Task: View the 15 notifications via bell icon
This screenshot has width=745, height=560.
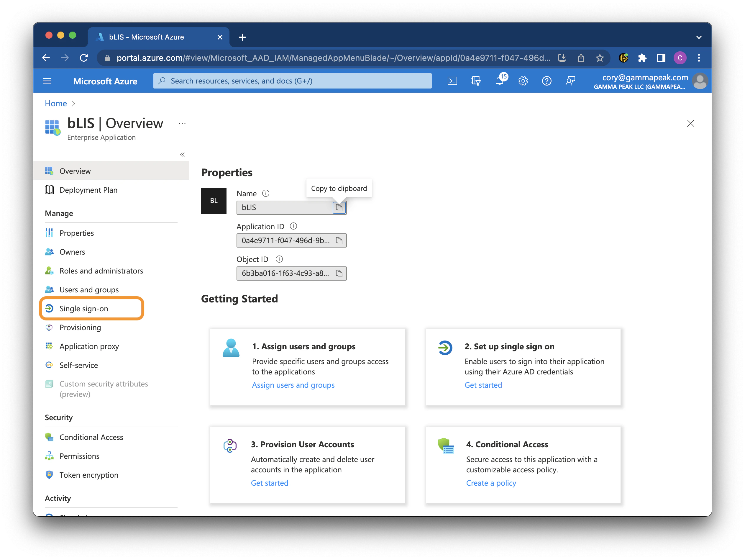Action: point(500,81)
